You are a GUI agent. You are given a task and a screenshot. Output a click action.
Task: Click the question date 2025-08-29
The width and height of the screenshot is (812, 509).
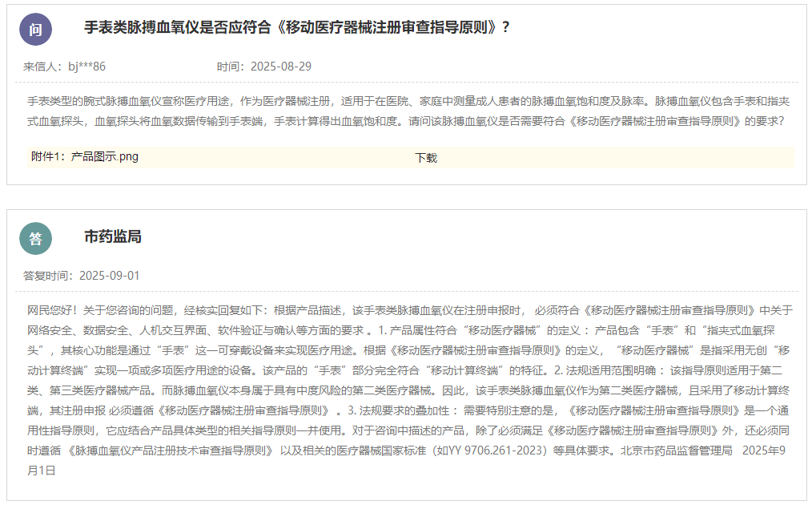pos(281,67)
